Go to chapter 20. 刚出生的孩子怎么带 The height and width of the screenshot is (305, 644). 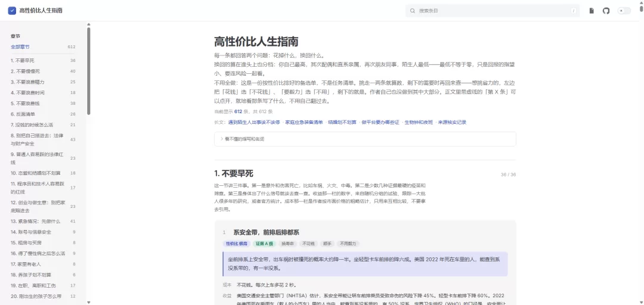coord(43,296)
